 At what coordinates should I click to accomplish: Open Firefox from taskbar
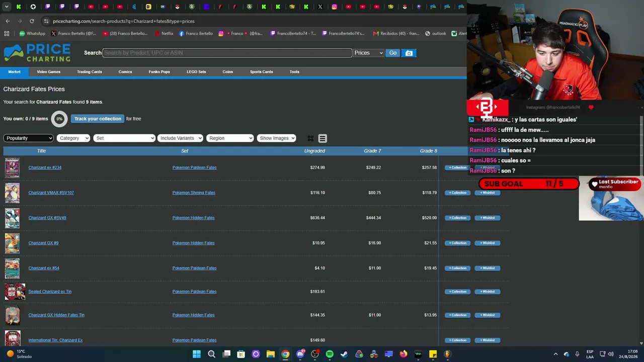point(404,354)
